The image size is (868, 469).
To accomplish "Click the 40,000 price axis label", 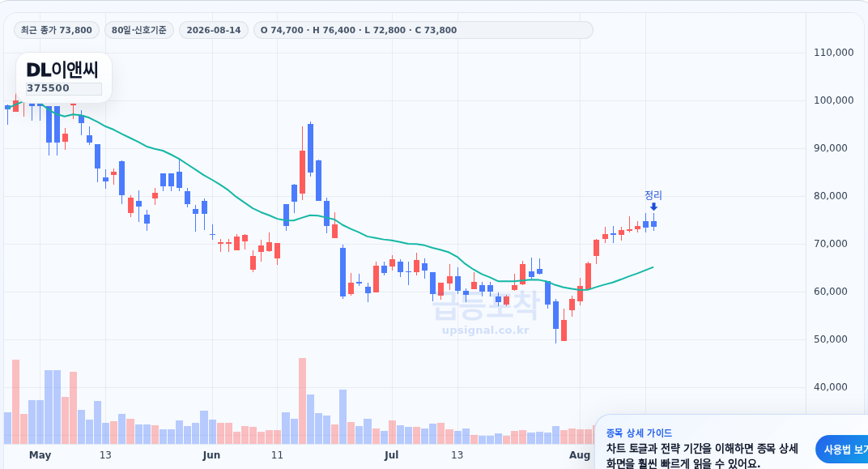I will (831, 387).
